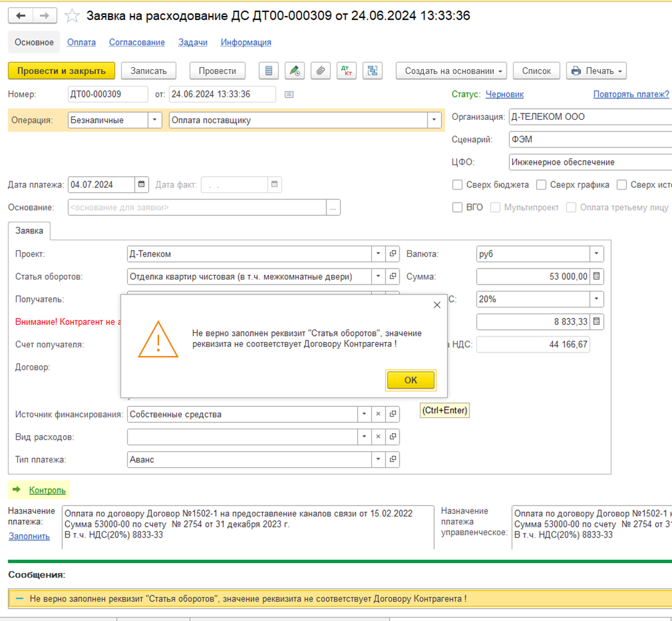
Task: Open the related documents structure icon
Action: tap(372, 71)
